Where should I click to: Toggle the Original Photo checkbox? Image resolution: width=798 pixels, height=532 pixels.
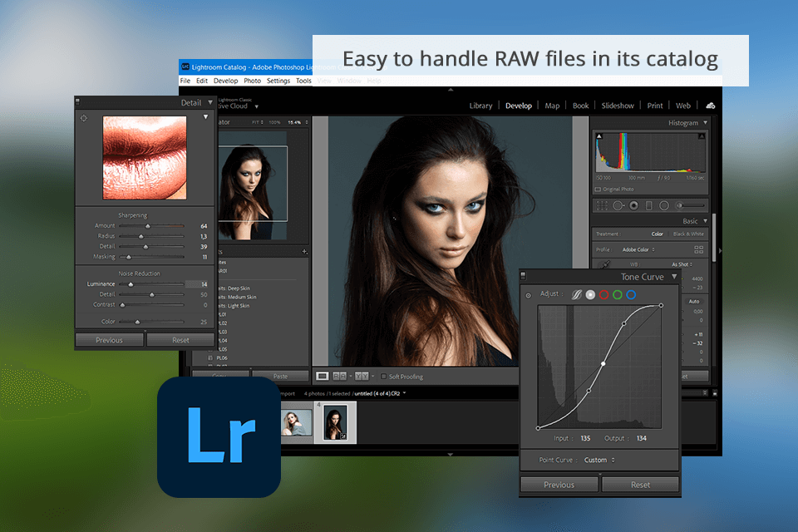pyautogui.click(x=598, y=190)
